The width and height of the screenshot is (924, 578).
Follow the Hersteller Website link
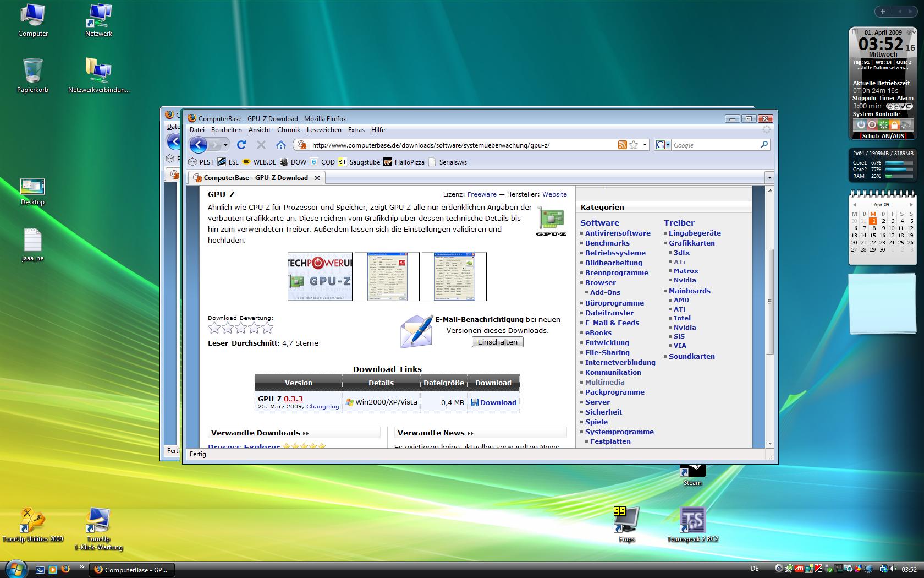pos(554,194)
